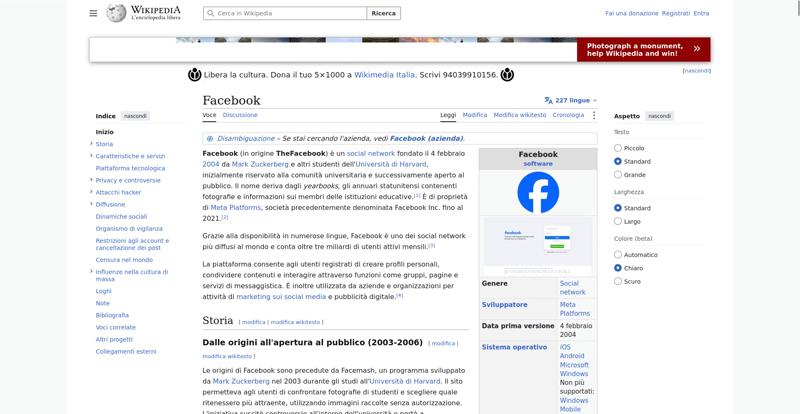Expand Privacy e controversie in index
The height and width of the screenshot is (414, 800).
(x=91, y=180)
